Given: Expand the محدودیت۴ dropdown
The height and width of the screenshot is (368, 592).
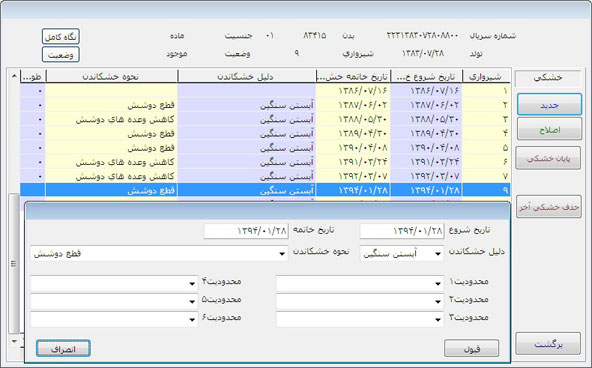Looking at the screenshot, I should tap(192, 283).
